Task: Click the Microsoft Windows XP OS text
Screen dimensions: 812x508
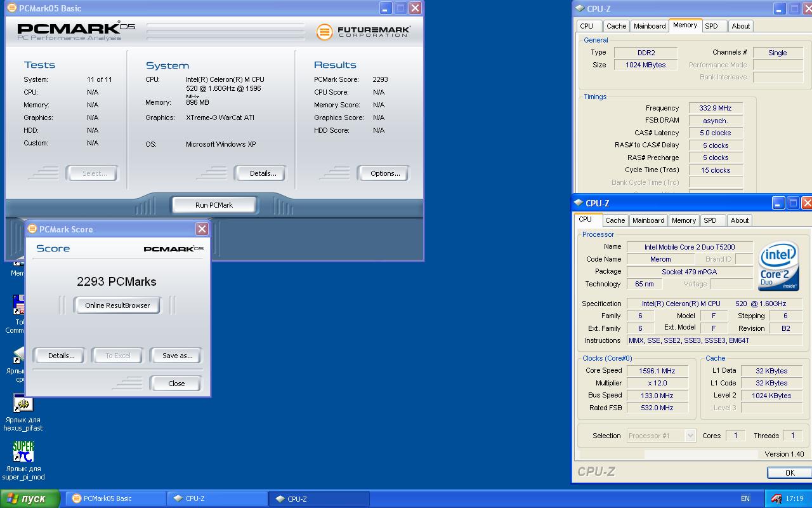Action: coord(221,144)
